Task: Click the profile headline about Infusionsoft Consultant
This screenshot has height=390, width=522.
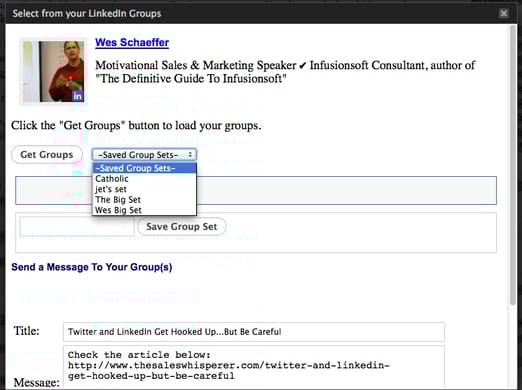Action: (285, 72)
